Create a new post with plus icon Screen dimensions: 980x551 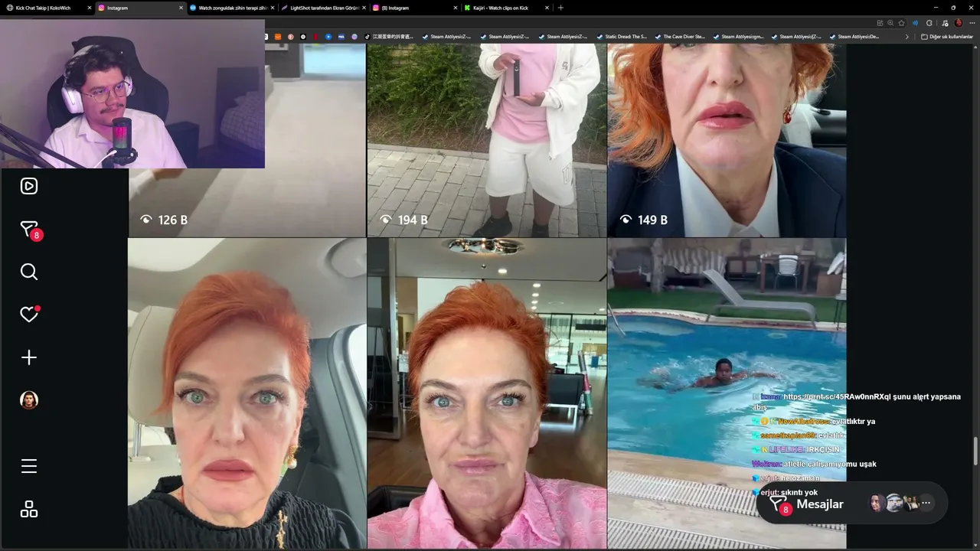tap(29, 357)
